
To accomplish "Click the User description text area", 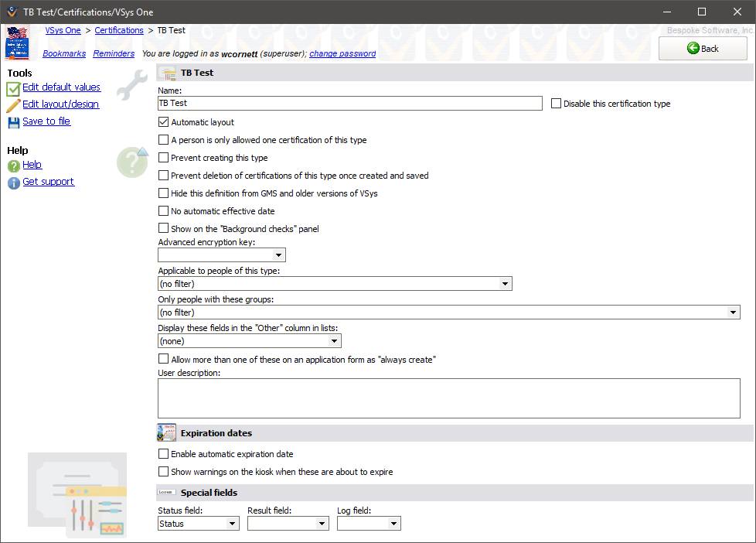I will (448, 398).
